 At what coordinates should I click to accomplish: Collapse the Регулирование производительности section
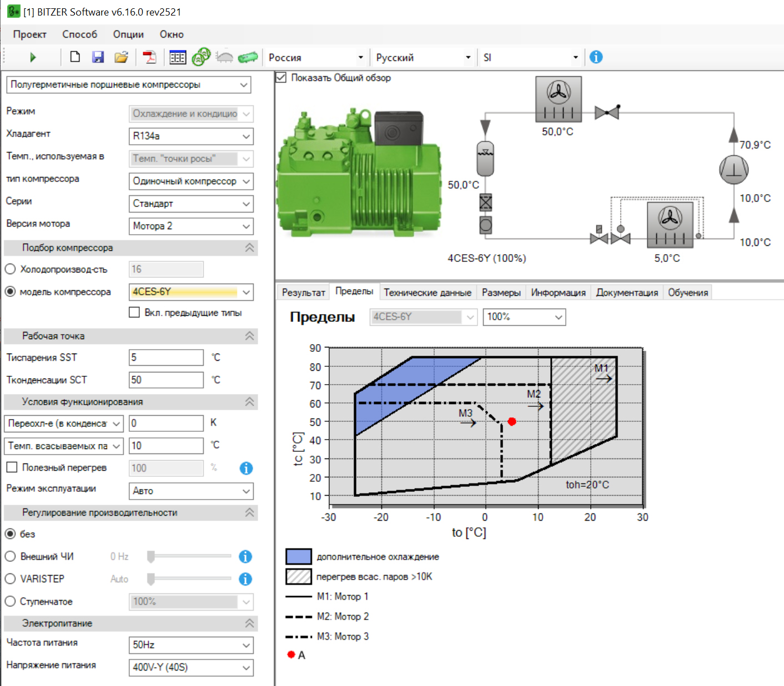(x=250, y=512)
